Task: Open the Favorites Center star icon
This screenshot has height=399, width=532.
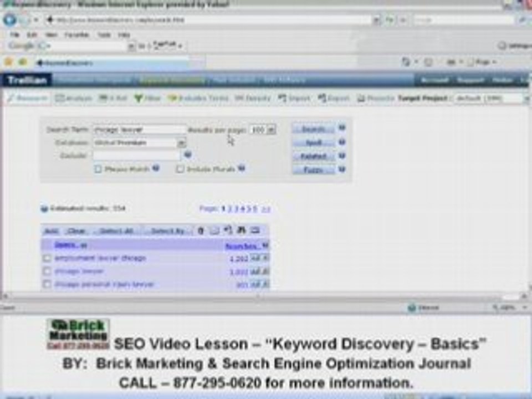Action: point(9,62)
